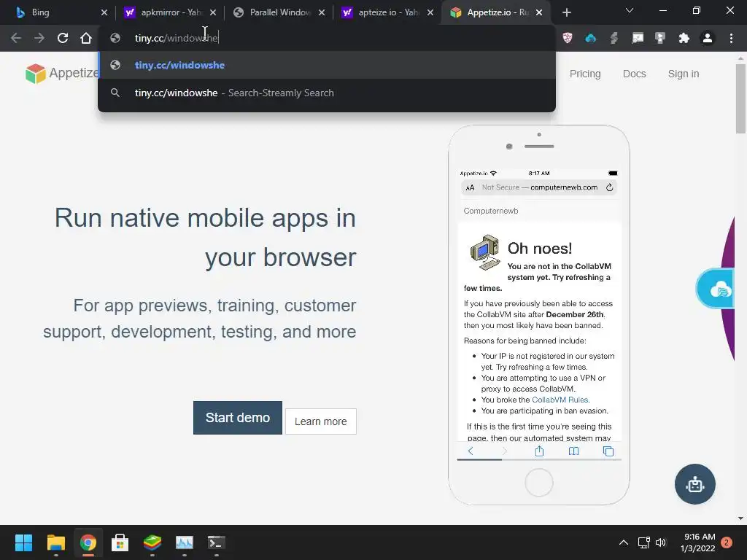Go forward with the browser forward arrow
The width and height of the screenshot is (747, 560).
[x=39, y=38]
